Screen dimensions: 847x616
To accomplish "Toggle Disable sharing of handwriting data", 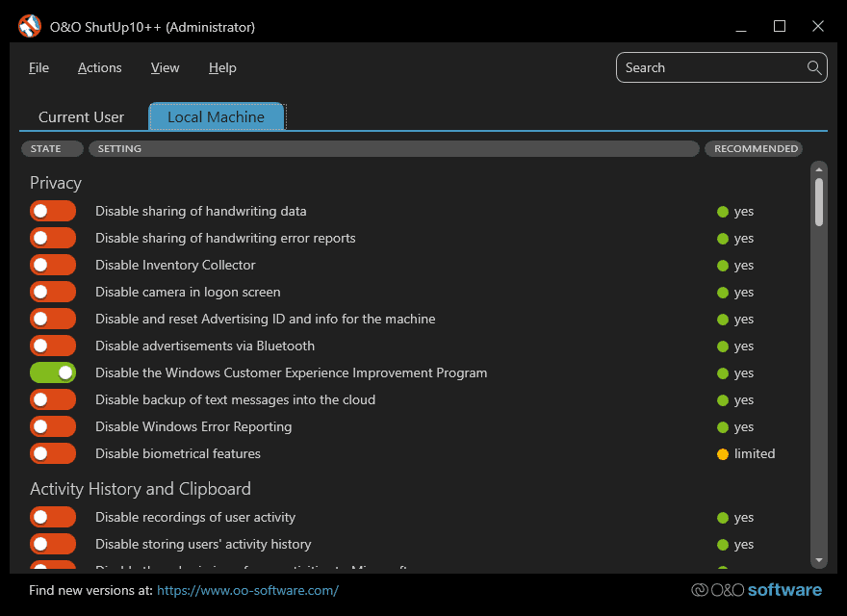I will coord(53,212).
